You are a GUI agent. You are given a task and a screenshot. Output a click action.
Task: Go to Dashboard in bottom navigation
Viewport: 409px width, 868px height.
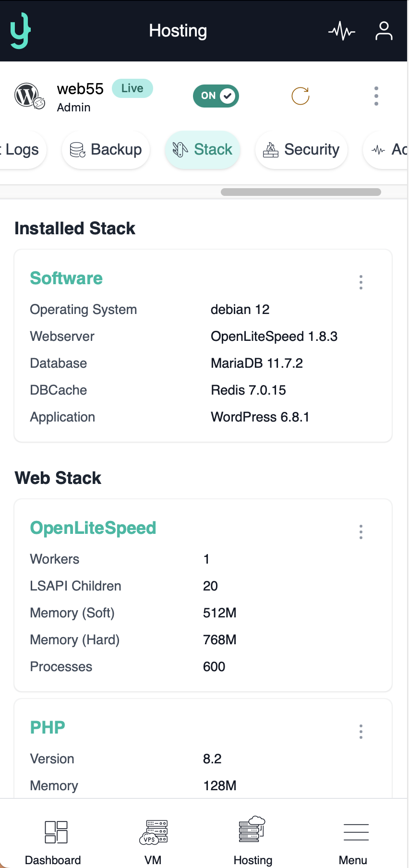click(x=53, y=841)
